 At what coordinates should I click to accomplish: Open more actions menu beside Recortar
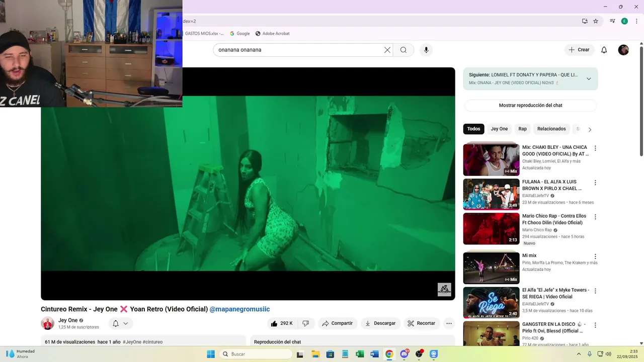pos(449,323)
